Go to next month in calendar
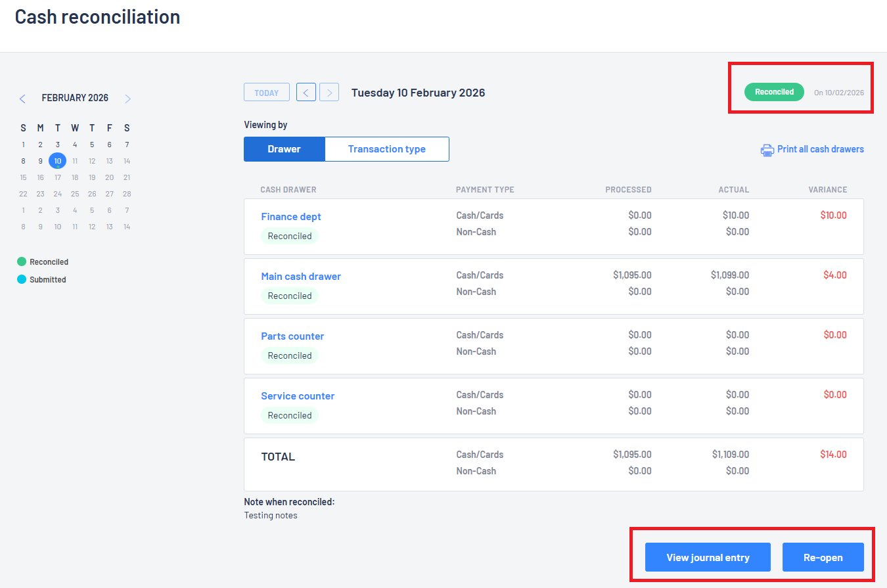The width and height of the screenshot is (887, 588). (x=127, y=99)
